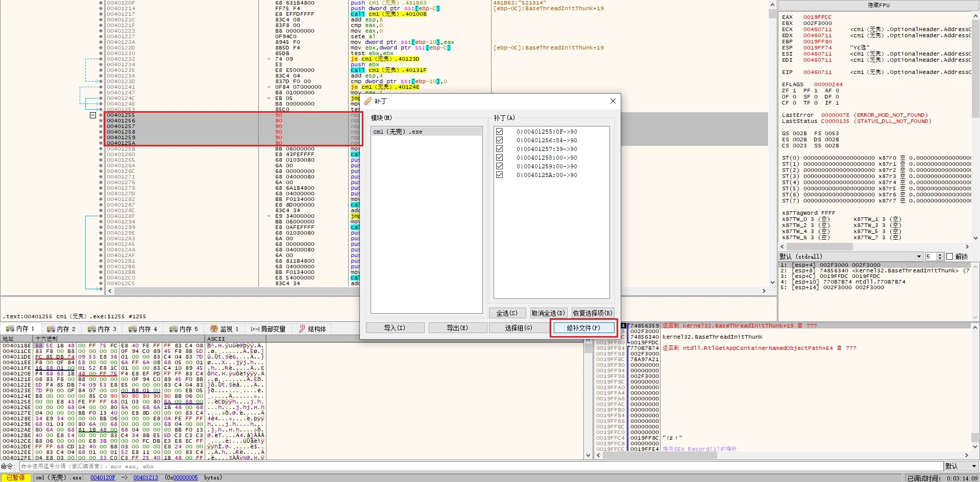Click the 地址 column header in dump

tap(17, 339)
